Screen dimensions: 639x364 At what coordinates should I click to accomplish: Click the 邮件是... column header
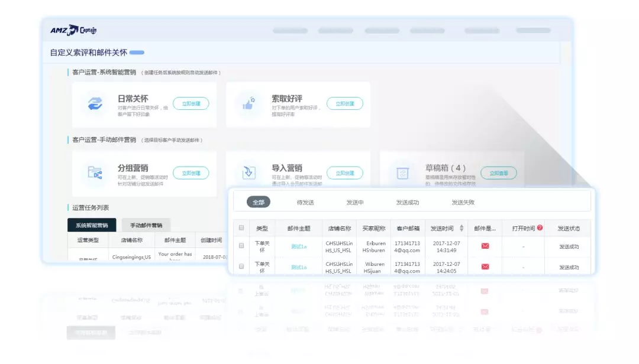click(485, 229)
